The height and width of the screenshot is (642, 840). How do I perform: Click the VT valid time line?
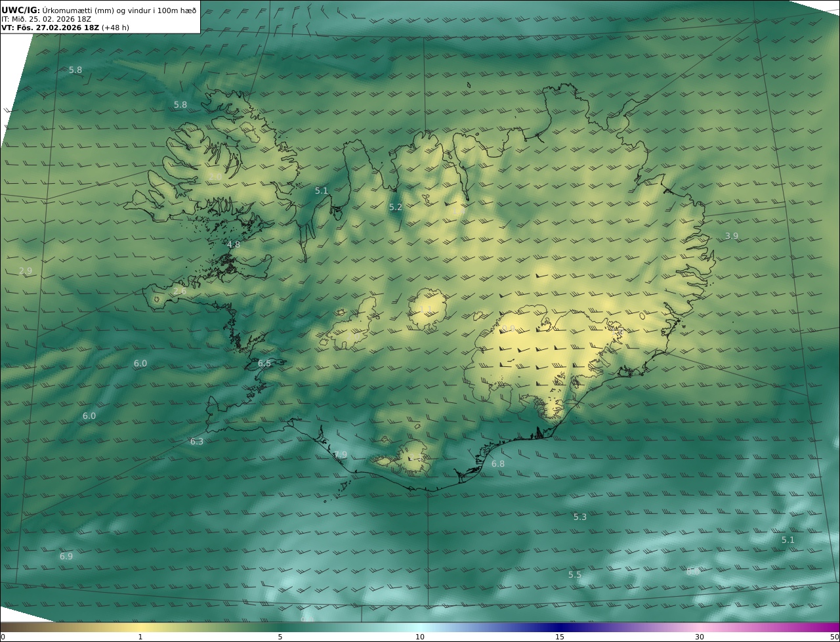tap(50, 28)
